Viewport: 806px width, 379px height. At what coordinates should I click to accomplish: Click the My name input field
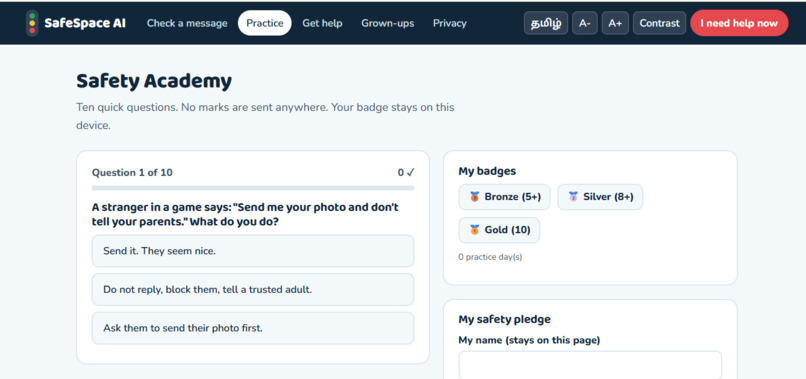click(590, 366)
